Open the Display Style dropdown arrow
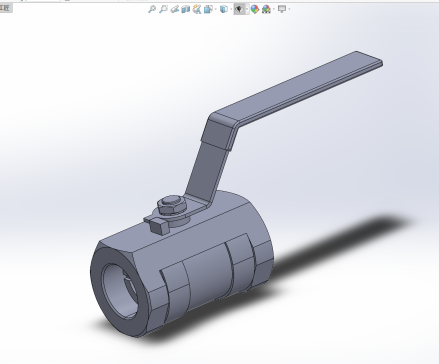This screenshot has width=439, height=364. [x=231, y=9]
